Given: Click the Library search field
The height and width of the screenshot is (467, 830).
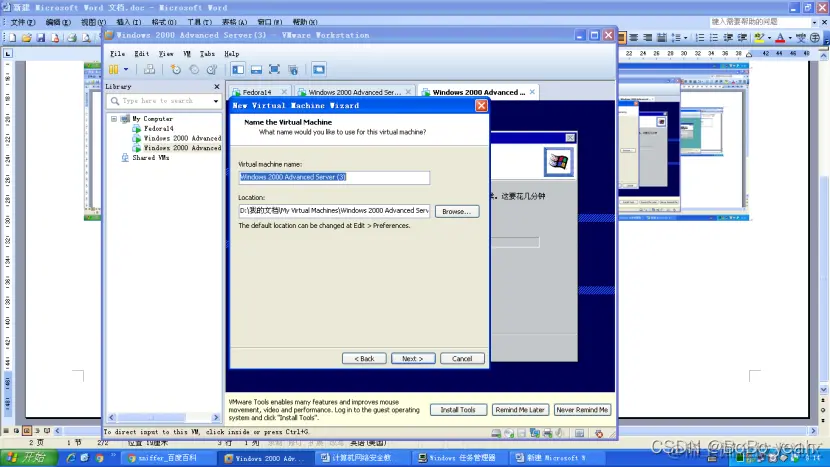Looking at the screenshot, I should coord(166,101).
